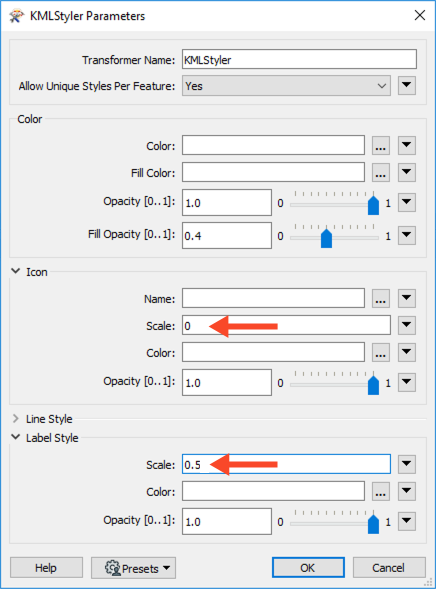Click the Cancel button
436x589 pixels.
[389, 568]
